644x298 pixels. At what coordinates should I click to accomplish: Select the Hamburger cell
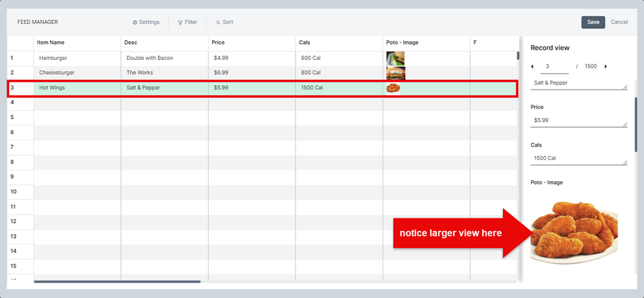click(x=77, y=59)
